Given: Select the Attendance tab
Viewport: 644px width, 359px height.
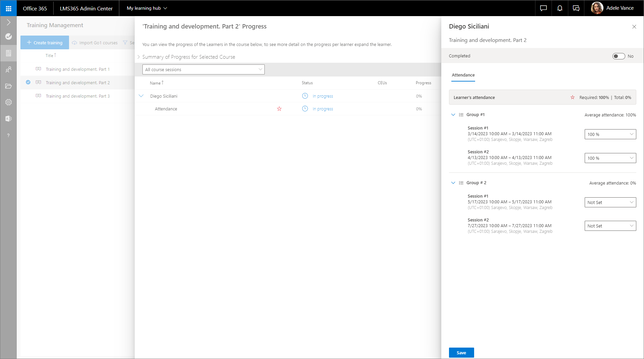Looking at the screenshot, I should coord(463,75).
